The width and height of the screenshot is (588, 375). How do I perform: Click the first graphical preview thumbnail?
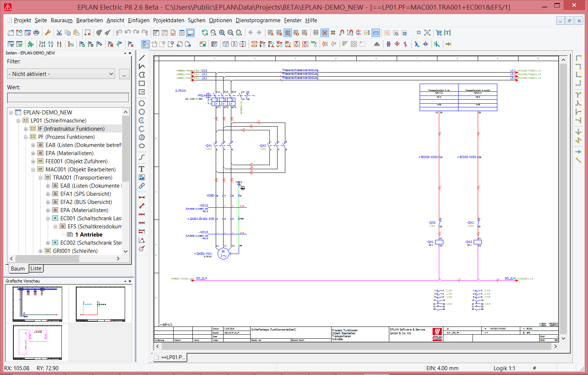37,304
